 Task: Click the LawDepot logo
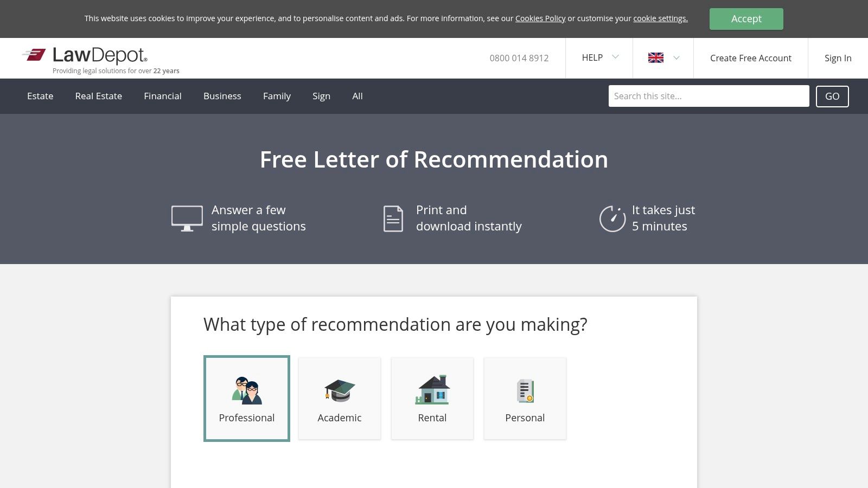(x=85, y=56)
